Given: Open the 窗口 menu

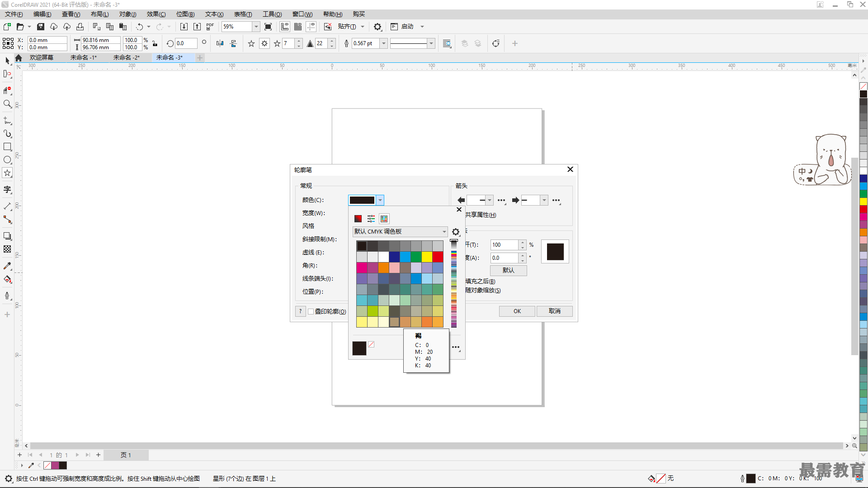Looking at the screenshot, I should (x=302, y=14).
